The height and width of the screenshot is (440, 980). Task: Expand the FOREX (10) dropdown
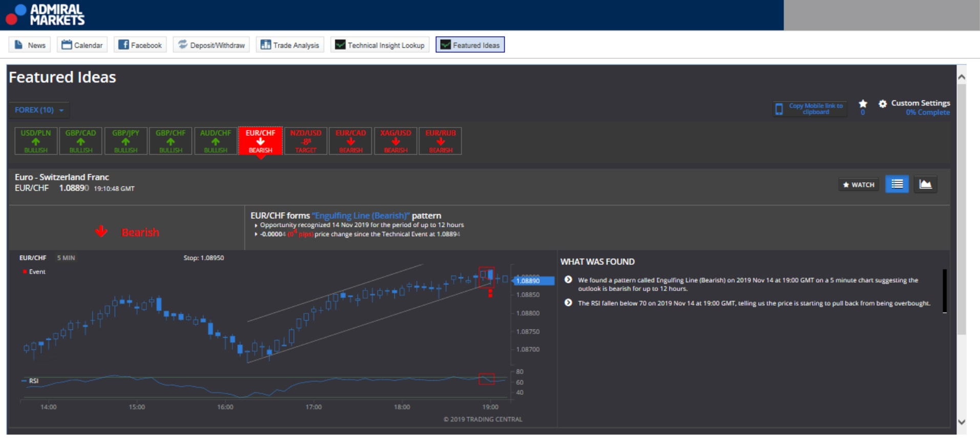[x=39, y=110]
